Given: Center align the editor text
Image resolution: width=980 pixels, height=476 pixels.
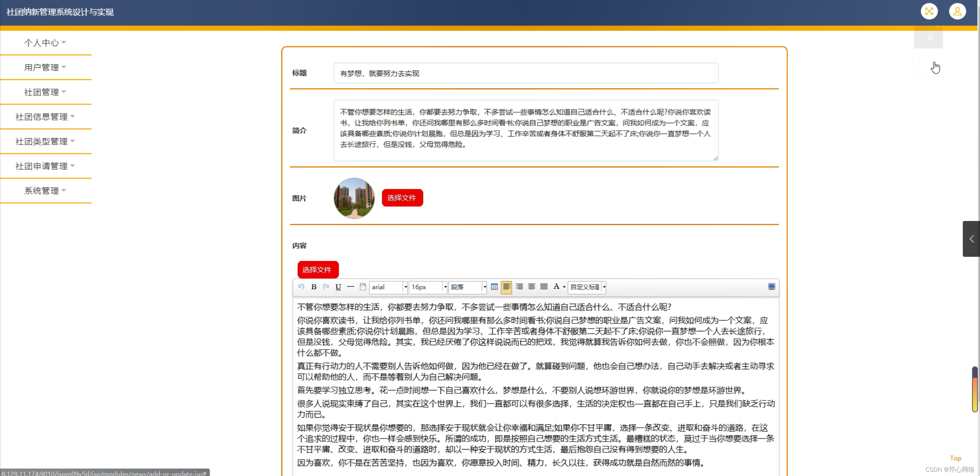Looking at the screenshot, I should (x=532, y=287).
